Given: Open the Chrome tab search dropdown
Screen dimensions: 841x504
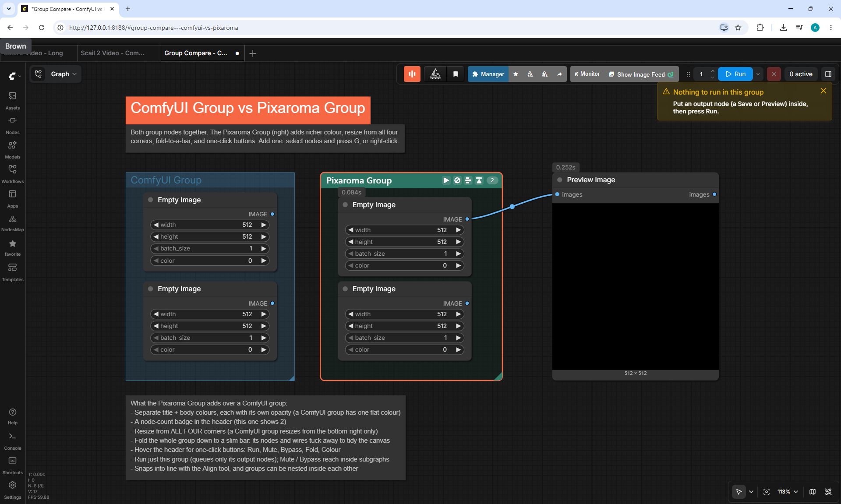Looking at the screenshot, I should coord(8,9).
